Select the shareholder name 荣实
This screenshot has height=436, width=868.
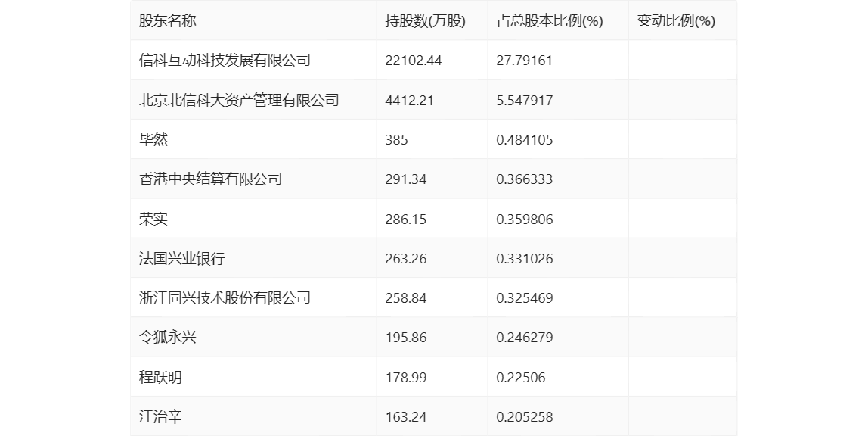point(153,219)
